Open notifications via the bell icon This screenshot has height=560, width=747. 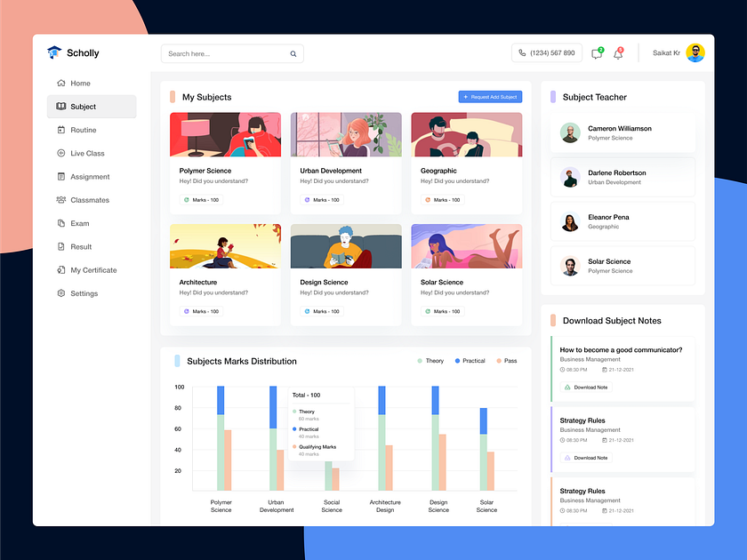pos(618,53)
